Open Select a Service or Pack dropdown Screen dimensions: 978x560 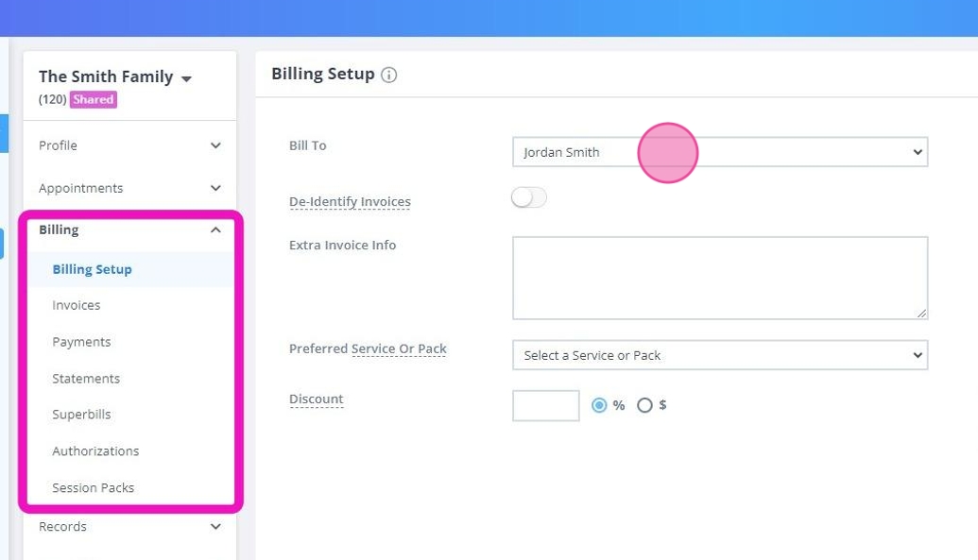719,355
